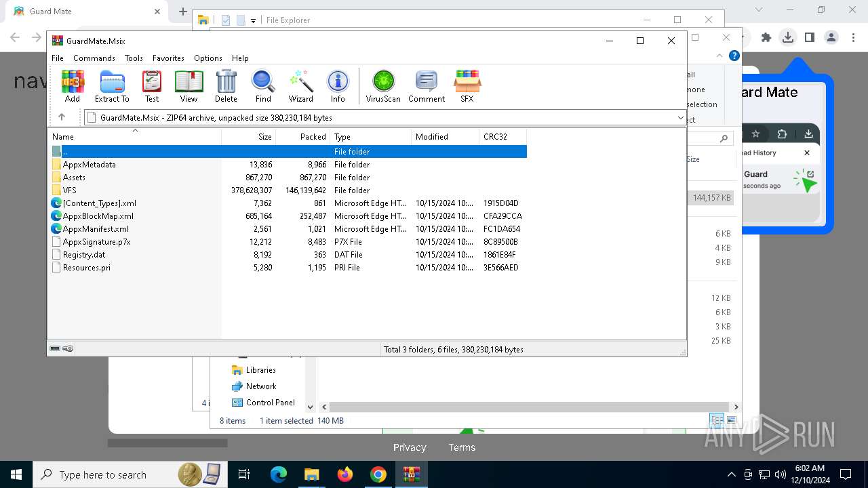
Task: Open Firefox from the taskbar
Action: pyautogui.click(x=345, y=474)
